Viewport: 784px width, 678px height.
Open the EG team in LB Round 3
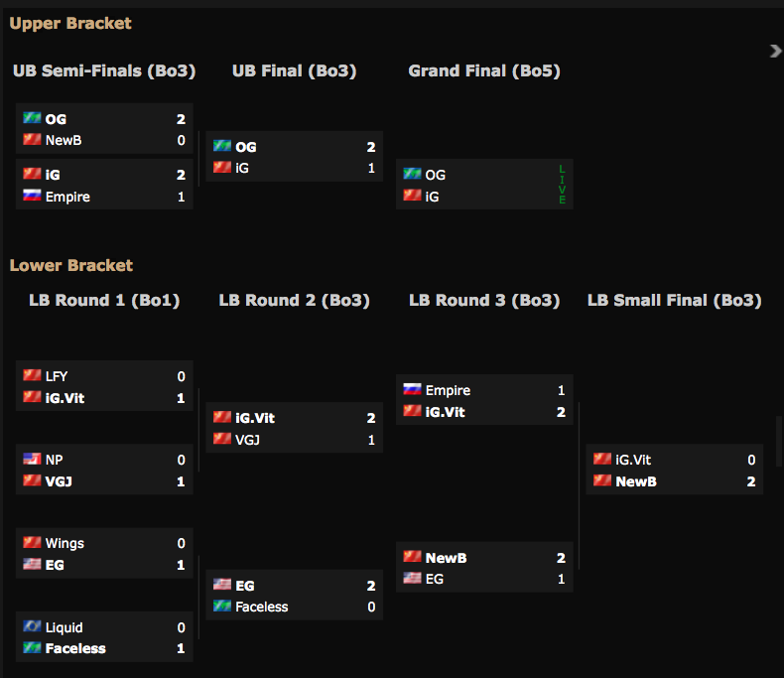(x=436, y=579)
